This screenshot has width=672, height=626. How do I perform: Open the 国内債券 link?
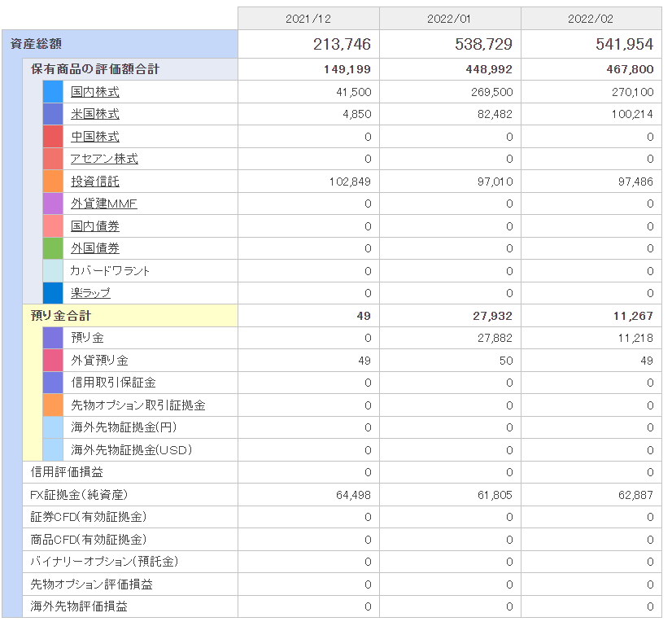94,226
